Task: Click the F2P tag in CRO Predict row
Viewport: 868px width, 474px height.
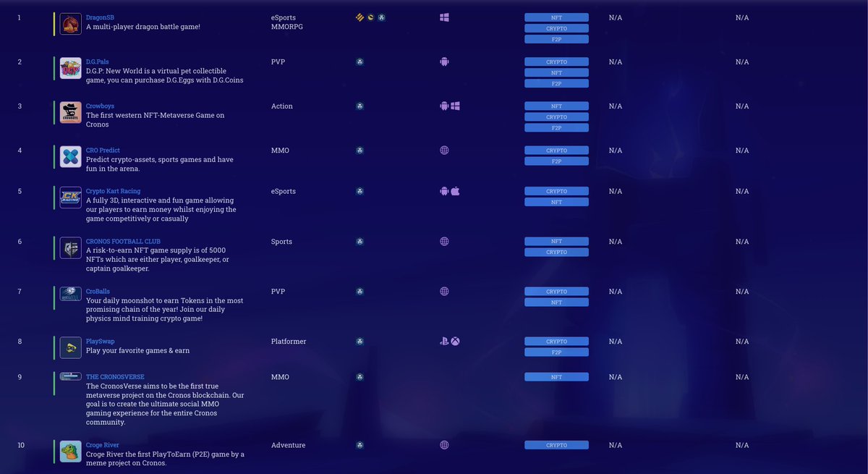Action: [x=556, y=161]
